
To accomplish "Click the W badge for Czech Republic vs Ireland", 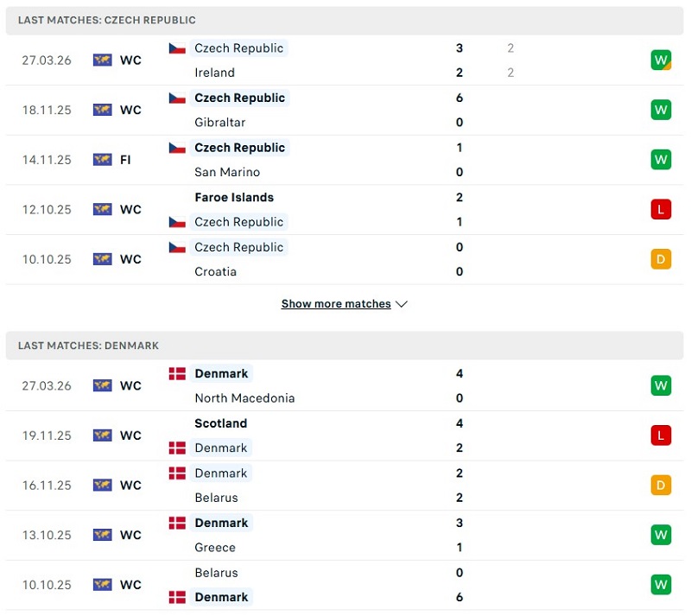I will point(661,60).
